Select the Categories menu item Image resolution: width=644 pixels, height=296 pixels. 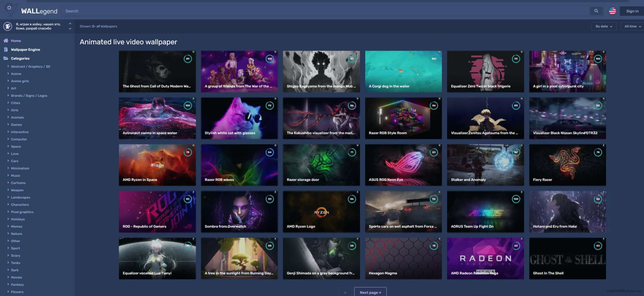[x=20, y=58]
